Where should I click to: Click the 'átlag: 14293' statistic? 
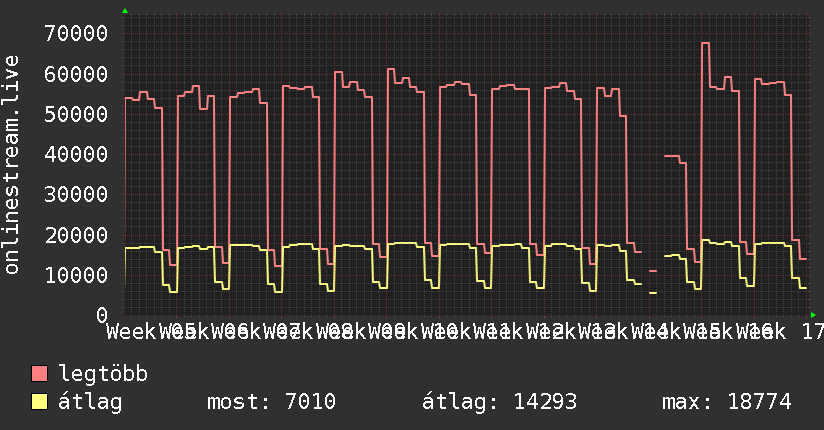coord(499,402)
